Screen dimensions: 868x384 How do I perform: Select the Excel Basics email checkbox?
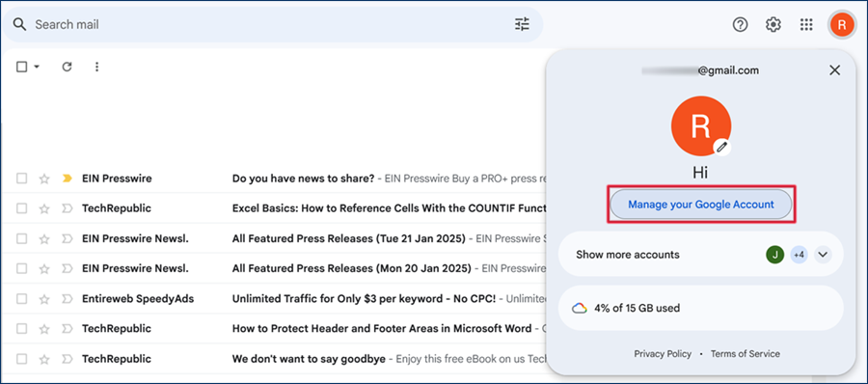click(x=21, y=208)
